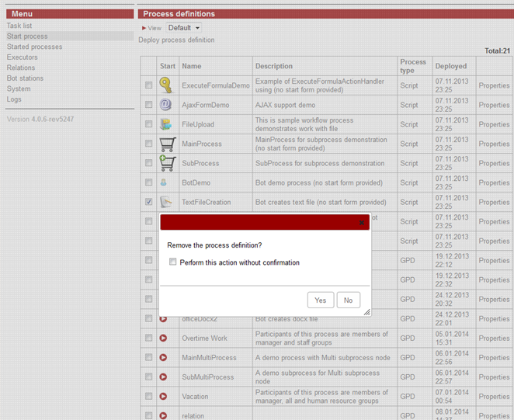
Task: Open System from the menu
Action: [19, 89]
